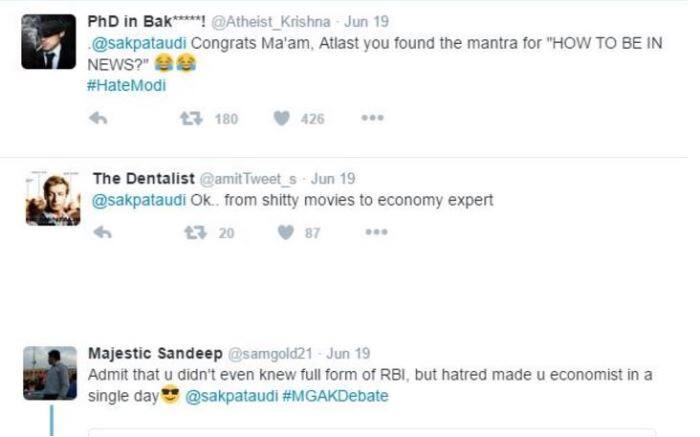Open Jun 19 timestamp of samgold21 tweet
Screen dimensions: 700x437
pyautogui.click(x=348, y=354)
